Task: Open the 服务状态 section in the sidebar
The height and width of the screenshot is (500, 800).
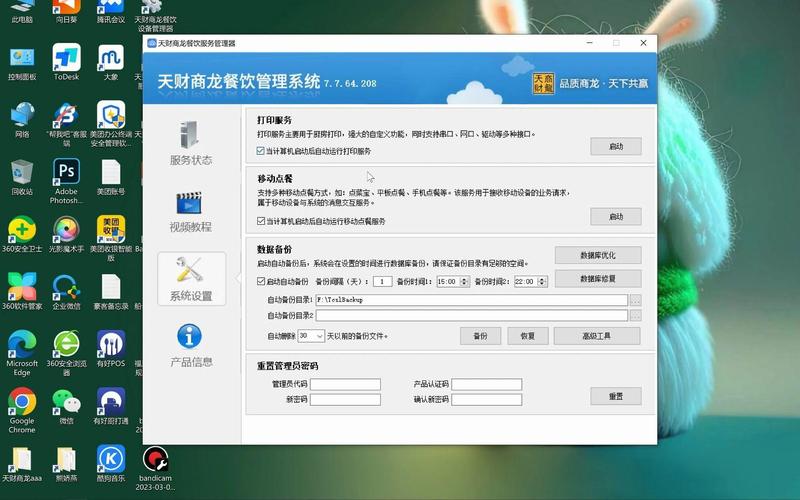Action: (x=191, y=143)
